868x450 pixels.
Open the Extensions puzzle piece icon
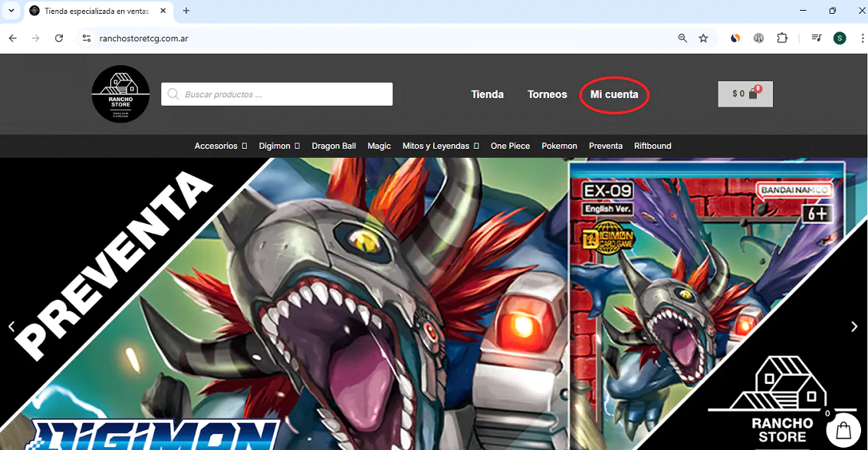(x=781, y=38)
